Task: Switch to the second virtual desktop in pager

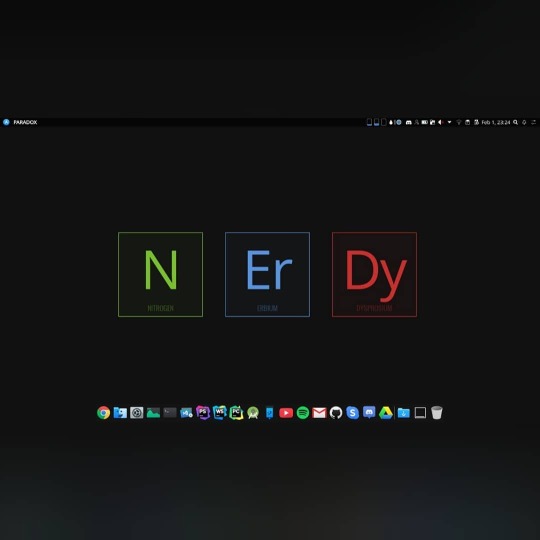Action: [x=376, y=122]
